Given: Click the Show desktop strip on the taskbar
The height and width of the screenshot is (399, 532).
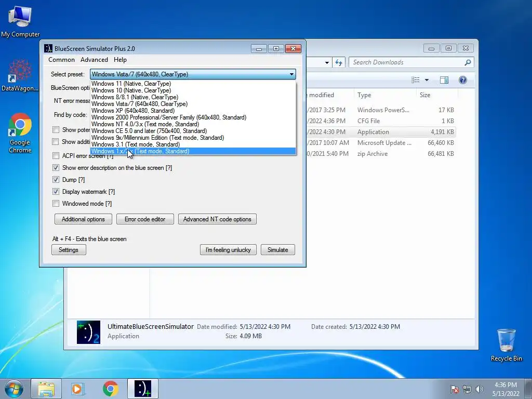Looking at the screenshot, I should (x=528, y=389).
